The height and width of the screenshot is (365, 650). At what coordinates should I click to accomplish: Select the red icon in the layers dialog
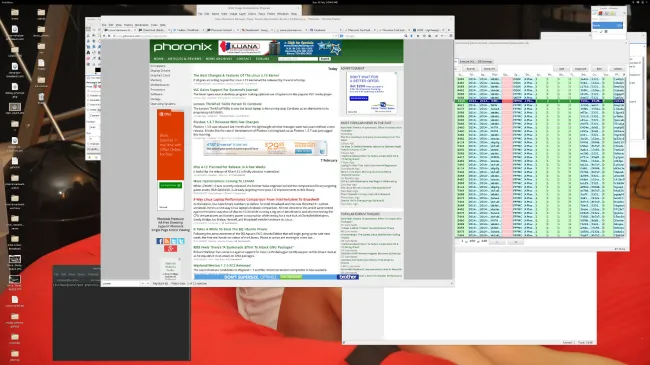[x=600, y=13]
